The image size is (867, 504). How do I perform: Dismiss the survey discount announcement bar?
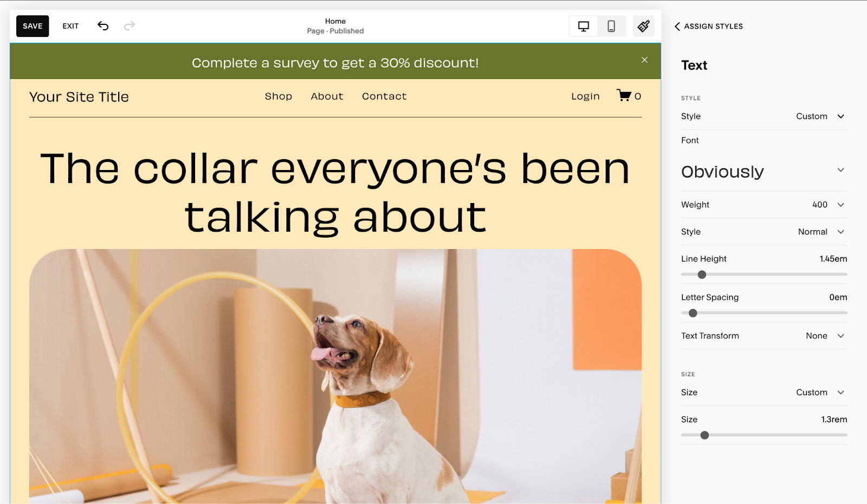coord(644,60)
